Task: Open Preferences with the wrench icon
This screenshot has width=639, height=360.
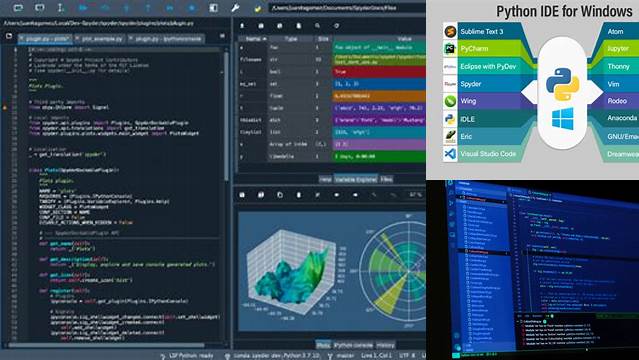Action: point(235,8)
